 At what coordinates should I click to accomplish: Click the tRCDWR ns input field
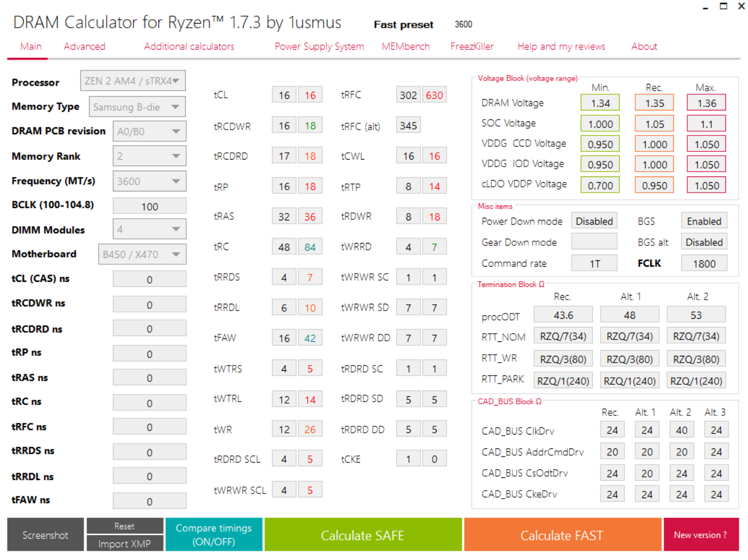(x=149, y=304)
